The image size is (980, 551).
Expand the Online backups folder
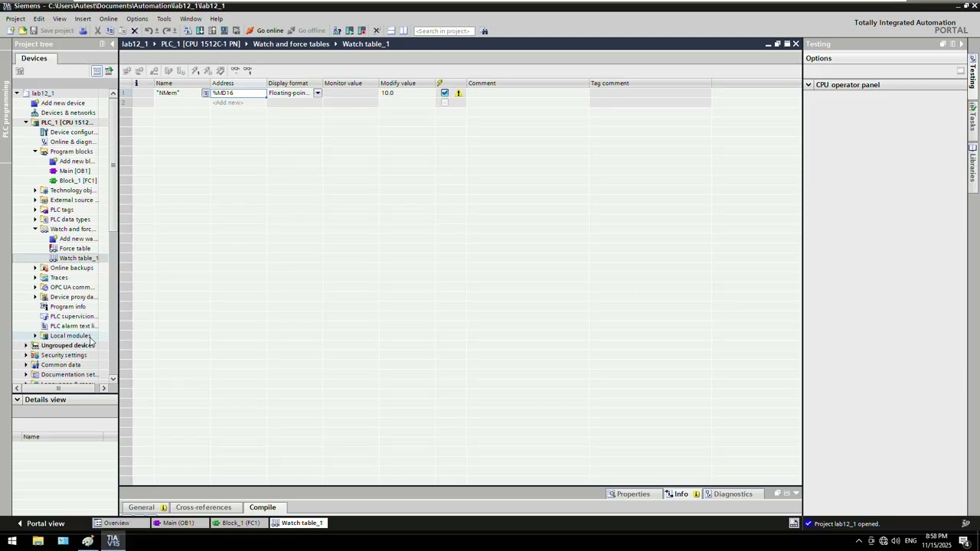35,268
